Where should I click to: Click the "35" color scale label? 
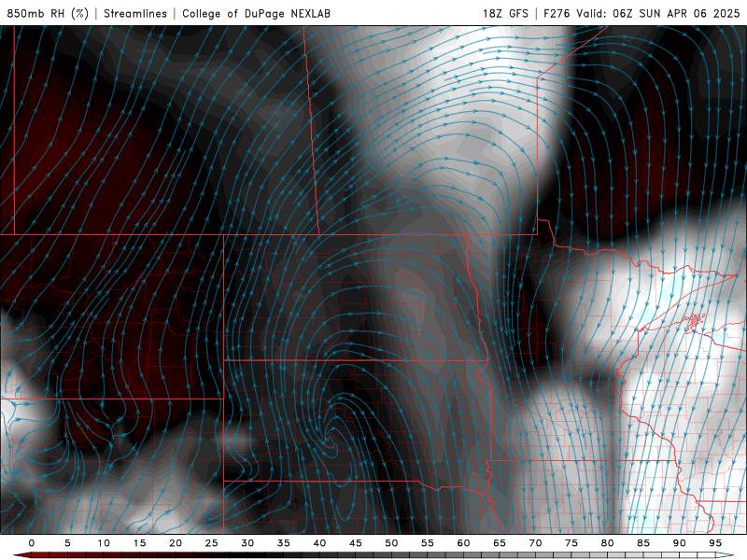284,543
